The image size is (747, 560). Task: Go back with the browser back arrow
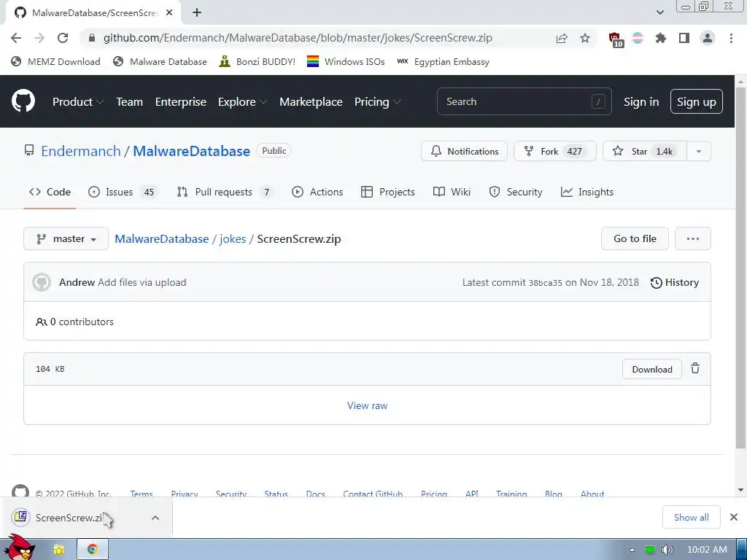[x=16, y=38]
